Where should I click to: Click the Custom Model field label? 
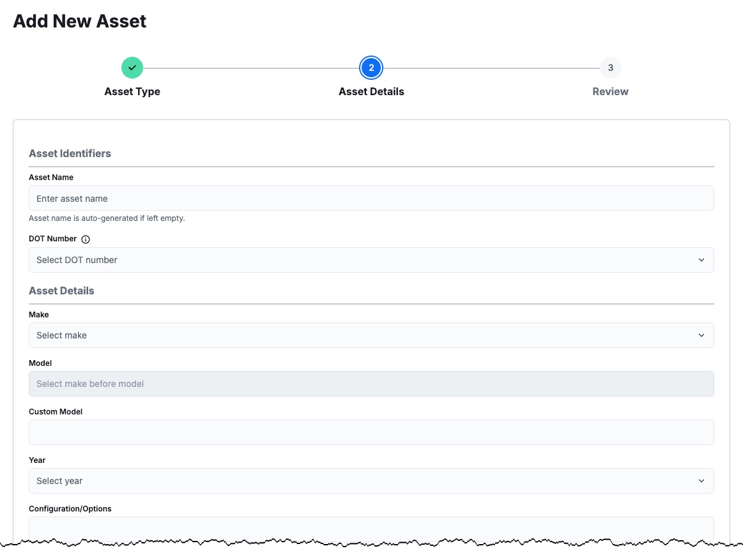pos(56,412)
